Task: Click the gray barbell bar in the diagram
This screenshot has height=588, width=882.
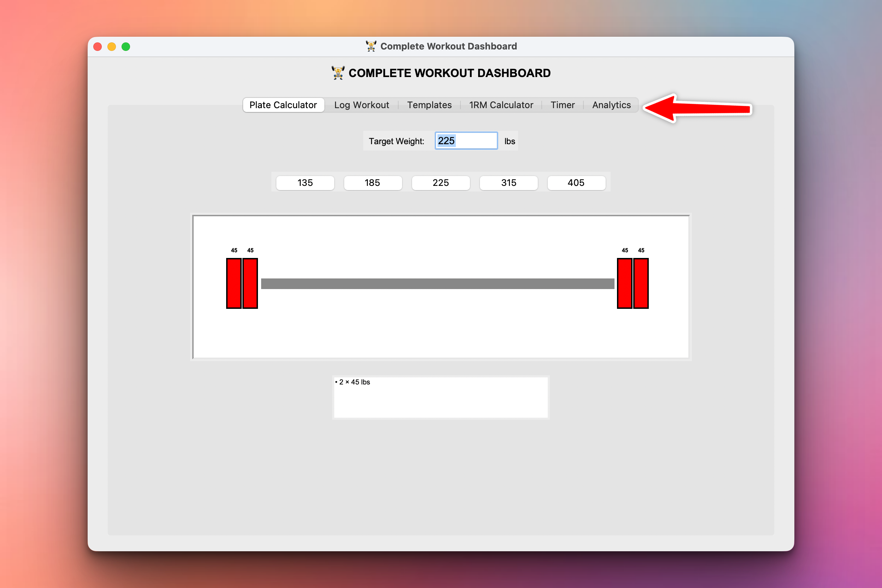Action: tap(437, 284)
